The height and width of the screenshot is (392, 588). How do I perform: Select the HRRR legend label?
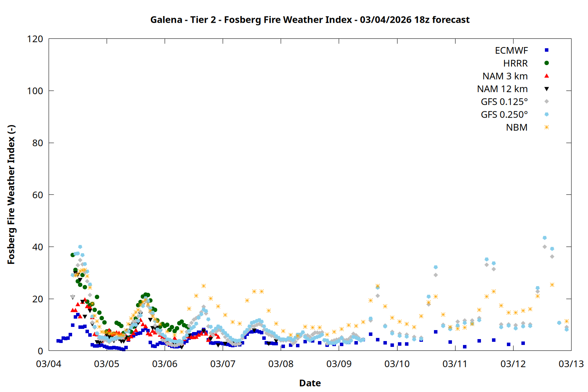[515, 64]
